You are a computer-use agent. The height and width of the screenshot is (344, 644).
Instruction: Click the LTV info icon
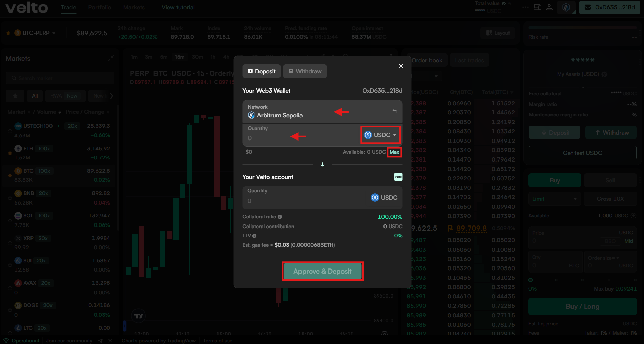click(254, 236)
